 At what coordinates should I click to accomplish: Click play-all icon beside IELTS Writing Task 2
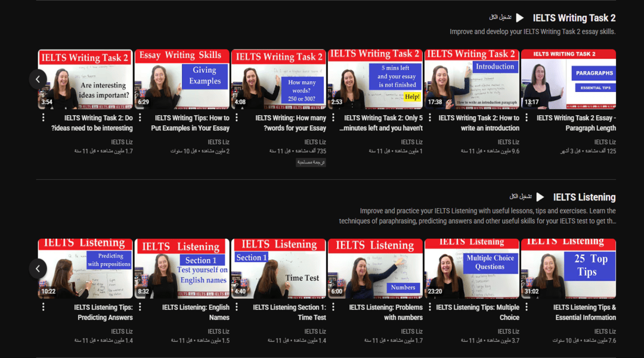click(x=519, y=18)
